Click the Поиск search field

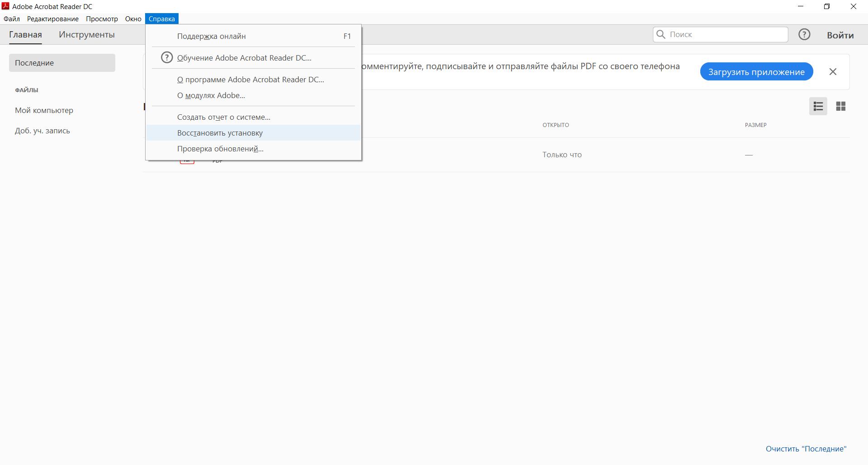coord(721,34)
